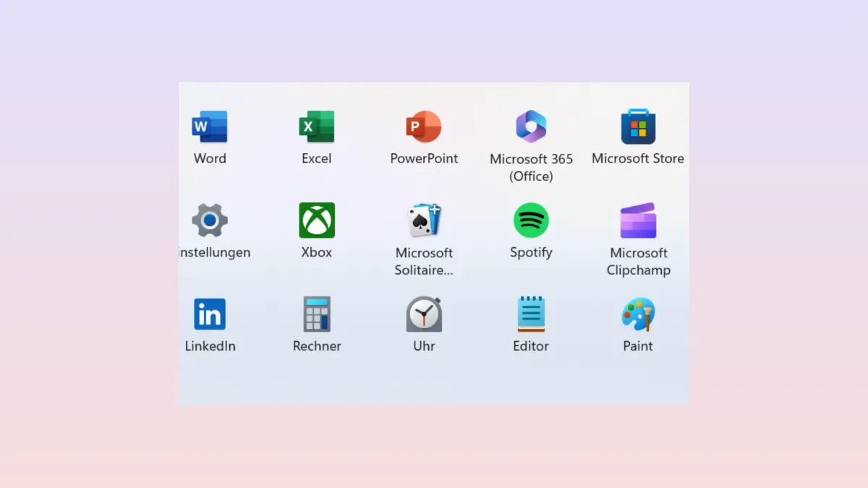Launch the Editor app
The height and width of the screenshot is (488, 868).
530,312
